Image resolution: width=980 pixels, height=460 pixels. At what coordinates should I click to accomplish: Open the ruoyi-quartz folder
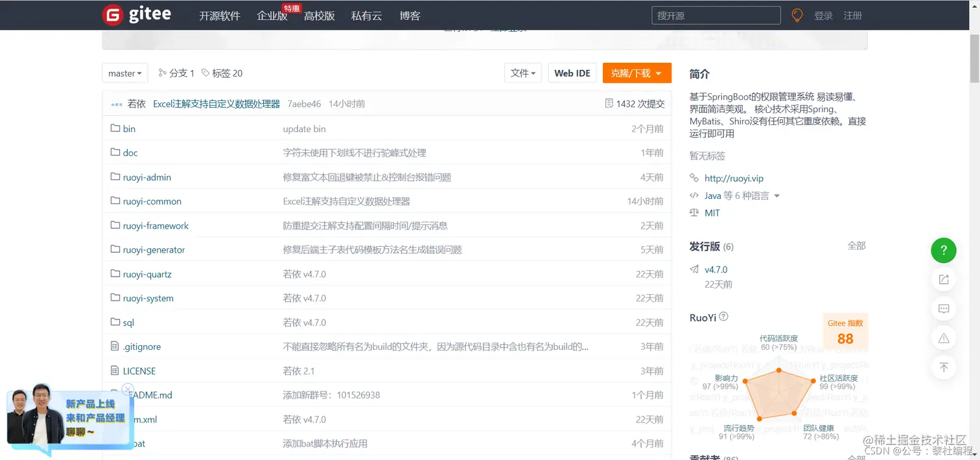click(147, 274)
